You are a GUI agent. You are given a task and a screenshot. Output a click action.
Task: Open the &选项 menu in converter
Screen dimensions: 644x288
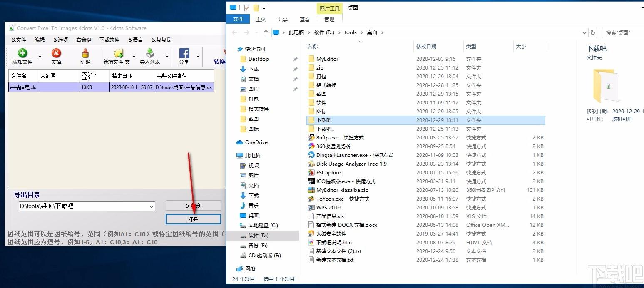(x=60, y=40)
